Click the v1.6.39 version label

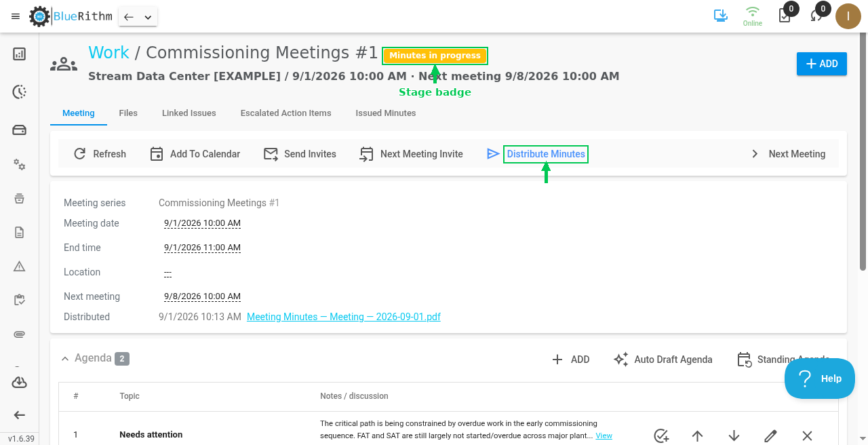pyautogui.click(x=21, y=439)
